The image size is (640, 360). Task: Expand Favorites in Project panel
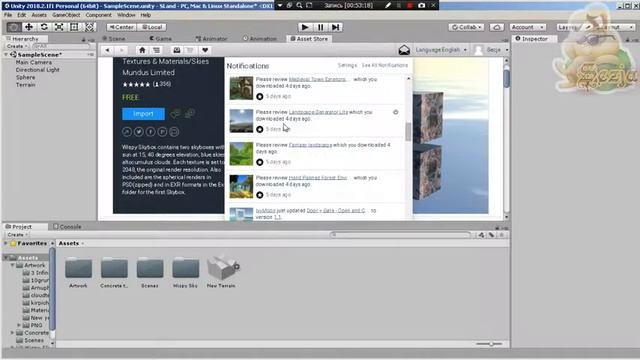[x=6, y=243]
